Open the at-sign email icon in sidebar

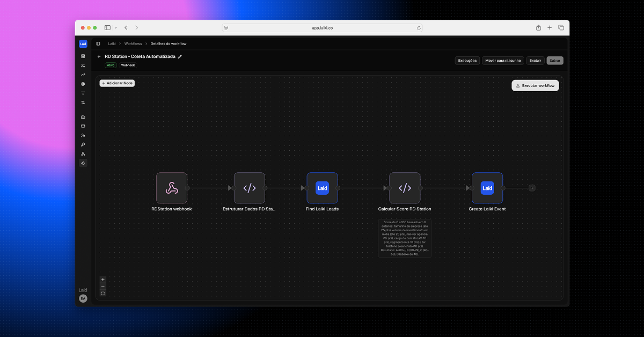tap(83, 84)
